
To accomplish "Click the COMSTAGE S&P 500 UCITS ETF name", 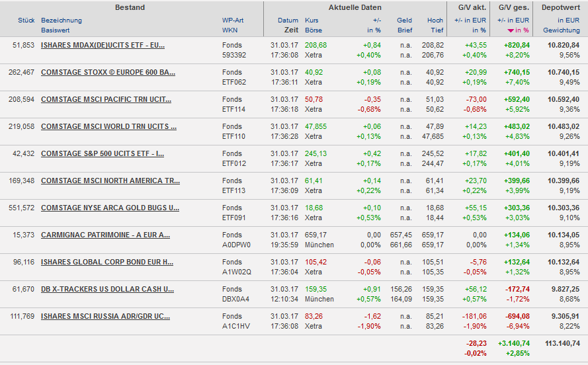I will (103, 153).
